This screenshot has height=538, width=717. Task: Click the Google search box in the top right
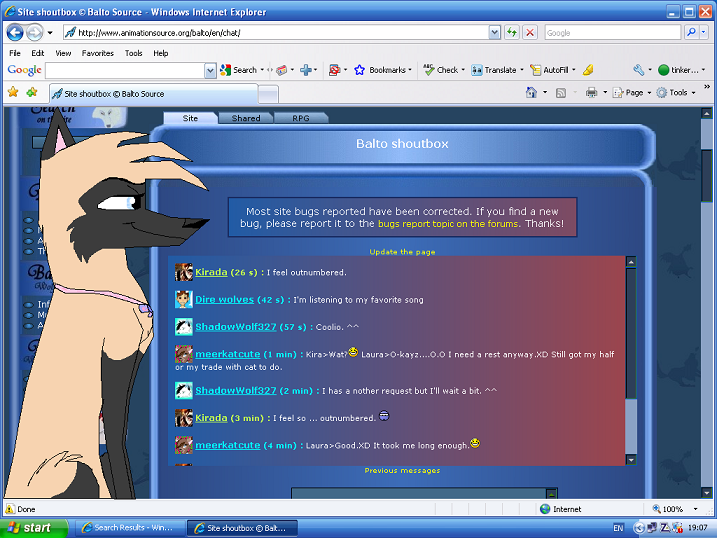613,32
